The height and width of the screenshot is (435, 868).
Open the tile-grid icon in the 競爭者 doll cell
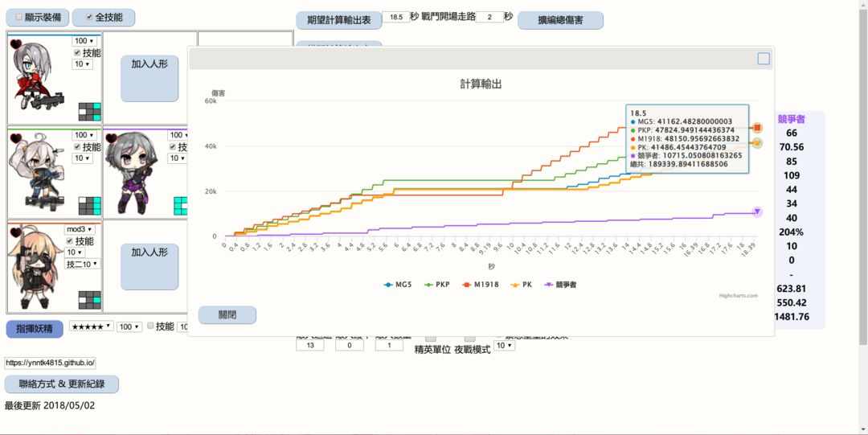pos(181,206)
